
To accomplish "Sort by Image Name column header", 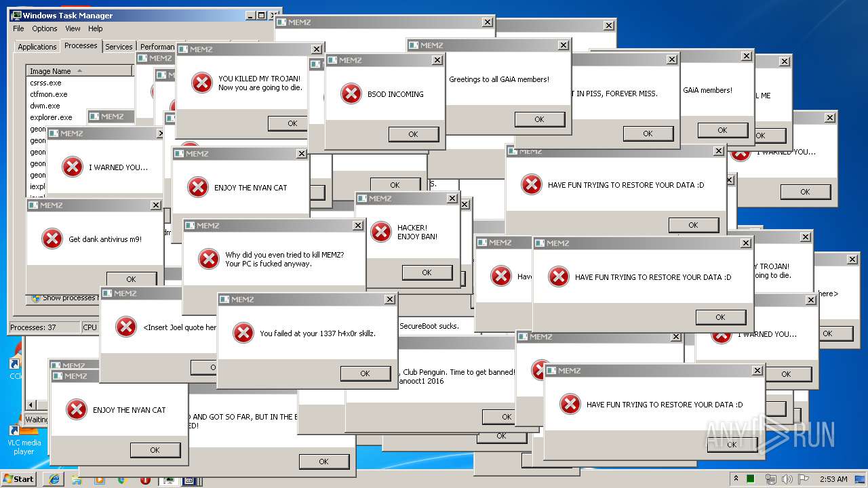I will tap(79, 71).
